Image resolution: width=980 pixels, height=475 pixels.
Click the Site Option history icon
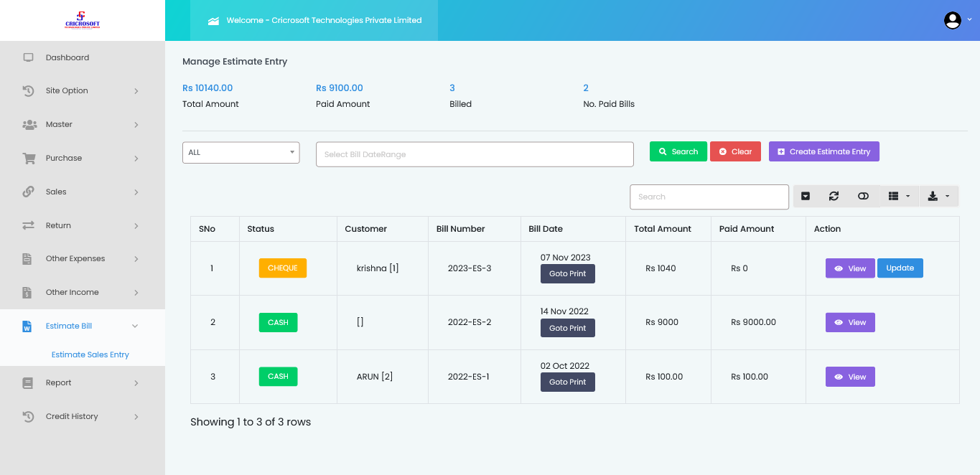pos(29,91)
